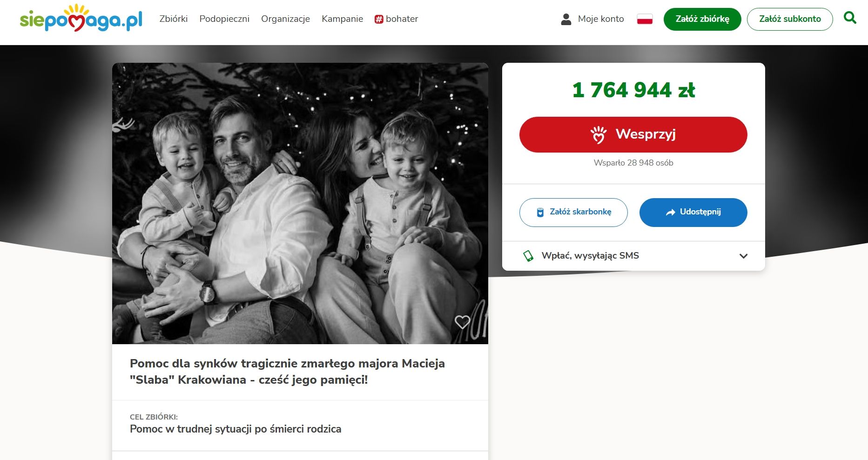Click the piggy bank skarbonka icon

coord(540,212)
